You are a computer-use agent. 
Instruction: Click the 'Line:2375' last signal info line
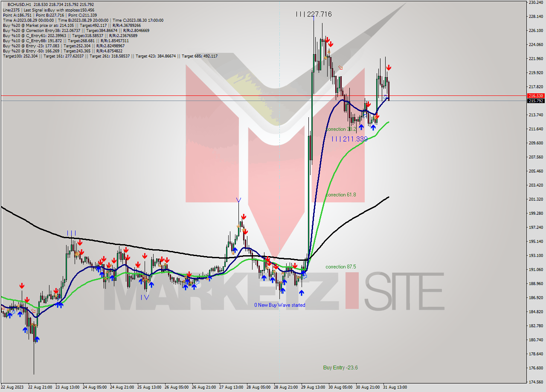pyautogui.click(x=49, y=10)
